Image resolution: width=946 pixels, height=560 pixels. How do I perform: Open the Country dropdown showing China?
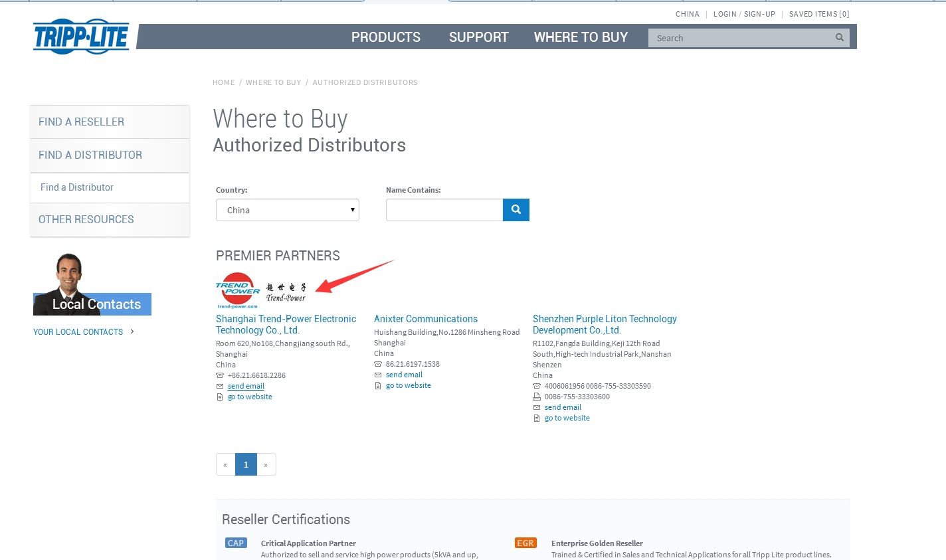pyautogui.click(x=288, y=210)
